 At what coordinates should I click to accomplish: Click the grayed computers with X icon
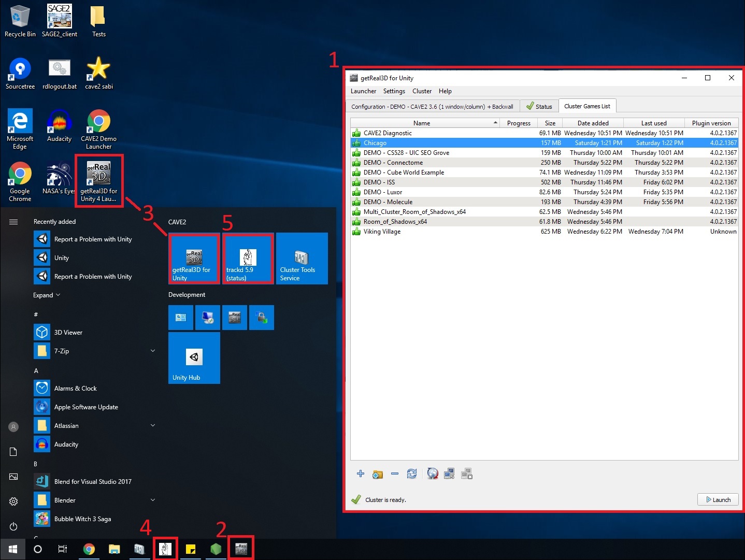click(x=467, y=473)
